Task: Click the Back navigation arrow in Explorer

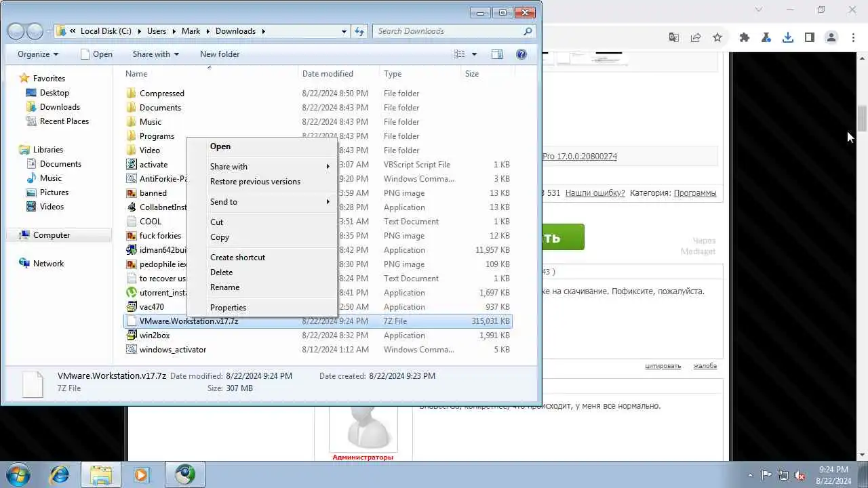Action: [x=16, y=31]
